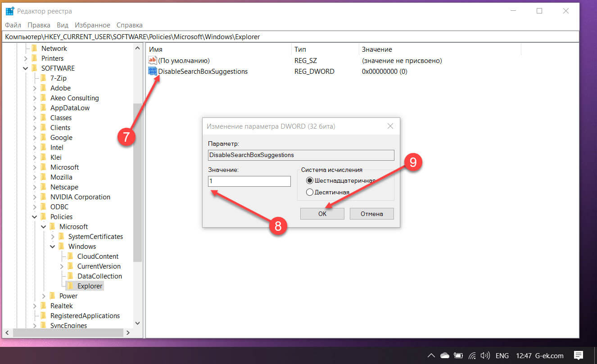Click the Тип column header
Viewport: 597px width, 364px height.
pyautogui.click(x=325, y=49)
